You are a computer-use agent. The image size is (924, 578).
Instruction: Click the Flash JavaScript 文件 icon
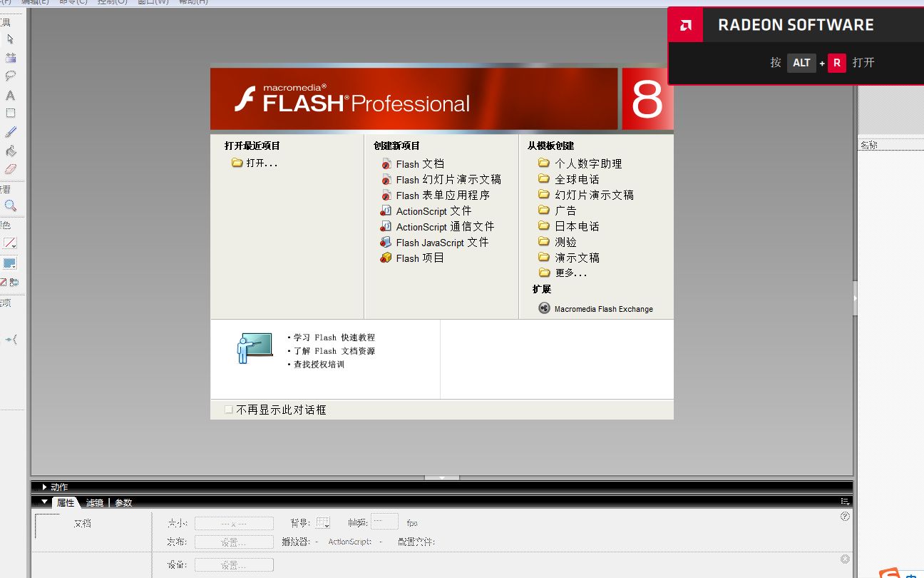coord(386,242)
